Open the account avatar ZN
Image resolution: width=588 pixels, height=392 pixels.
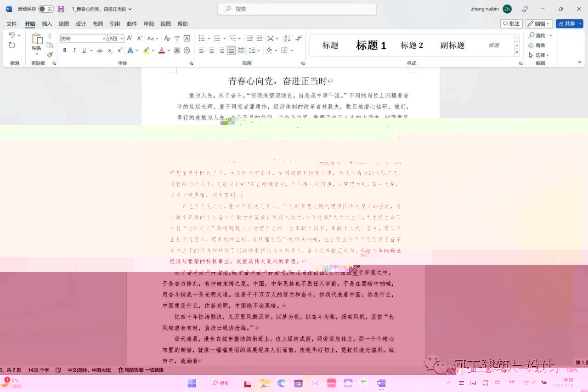click(507, 9)
